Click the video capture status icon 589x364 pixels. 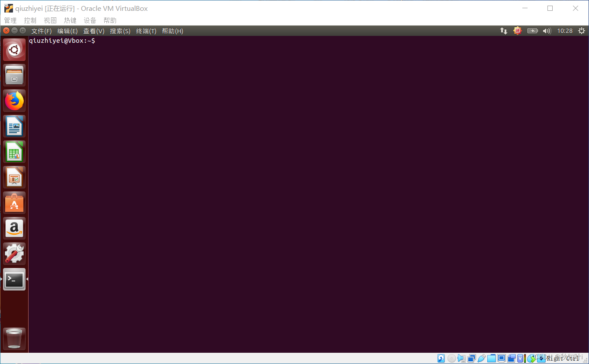pyautogui.click(x=512, y=358)
